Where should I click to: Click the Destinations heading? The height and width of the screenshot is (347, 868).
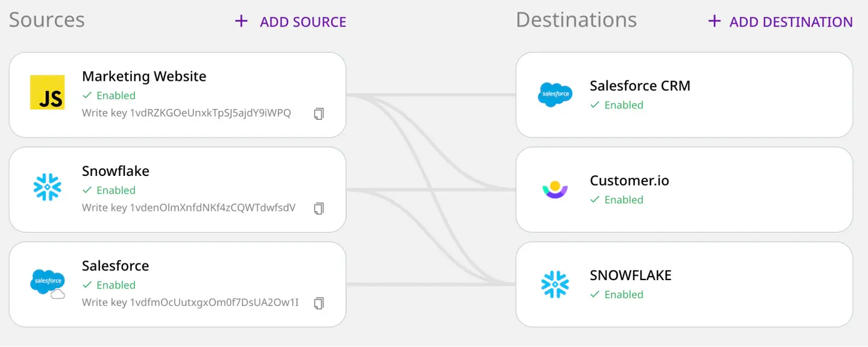(x=576, y=19)
